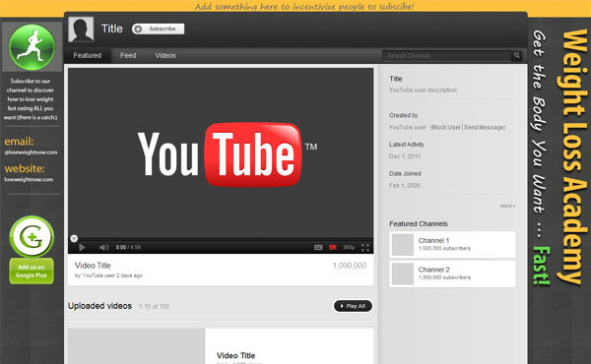
Task: Expand the 'more' details link
Action: pyautogui.click(x=507, y=206)
